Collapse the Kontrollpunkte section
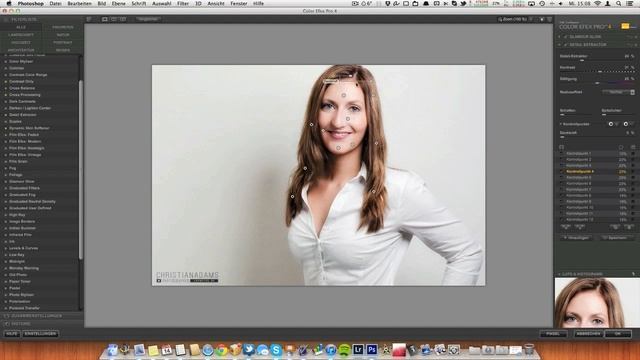Viewport: 640px width, 360px height. [561, 124]
